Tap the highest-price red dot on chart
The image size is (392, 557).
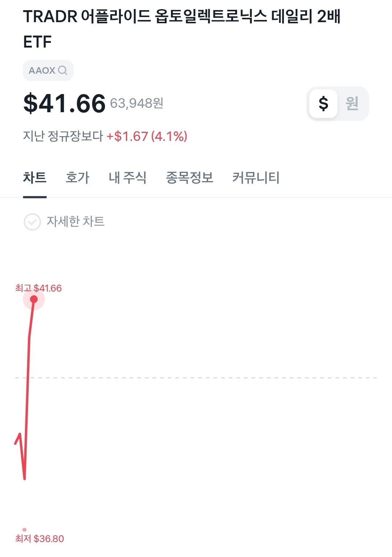tap(34, 299)
